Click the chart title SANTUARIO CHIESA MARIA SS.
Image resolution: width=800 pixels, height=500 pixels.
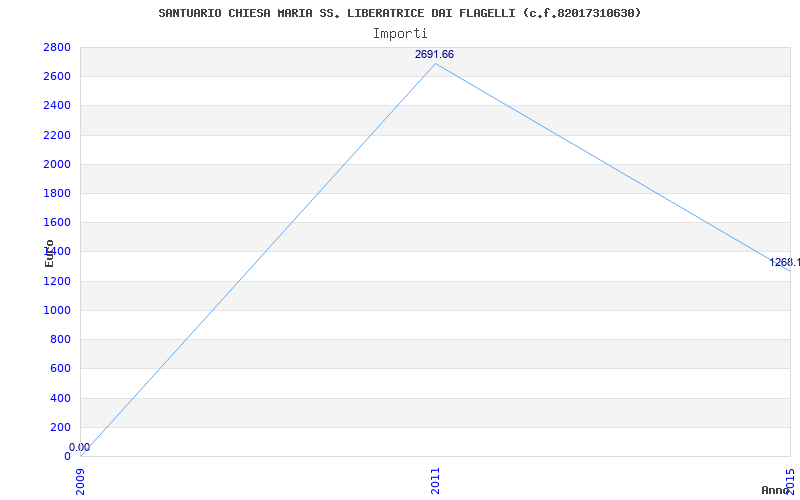point(399,13)
